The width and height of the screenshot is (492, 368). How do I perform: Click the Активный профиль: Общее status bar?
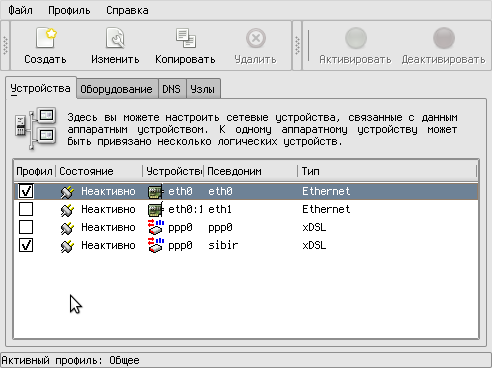[x=246, y=360]
